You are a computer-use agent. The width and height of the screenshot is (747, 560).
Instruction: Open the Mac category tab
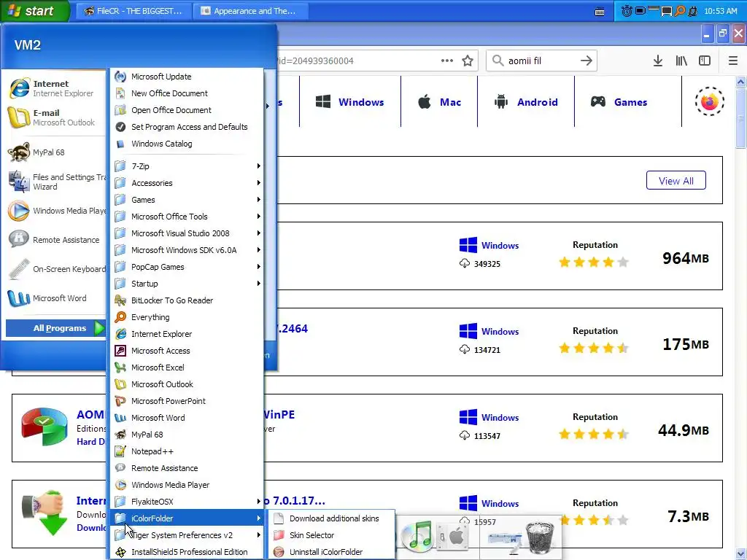pyautogui.click(x=439, y=102)
